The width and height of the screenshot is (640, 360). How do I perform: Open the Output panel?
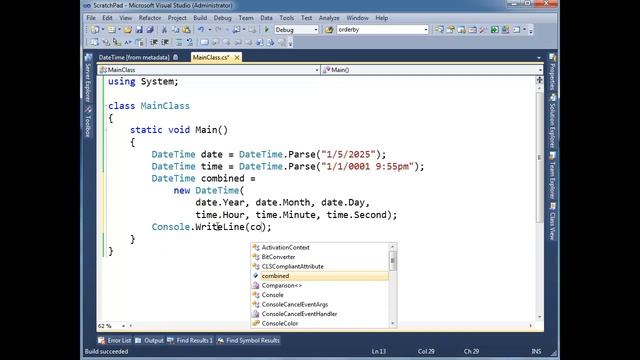149,340
